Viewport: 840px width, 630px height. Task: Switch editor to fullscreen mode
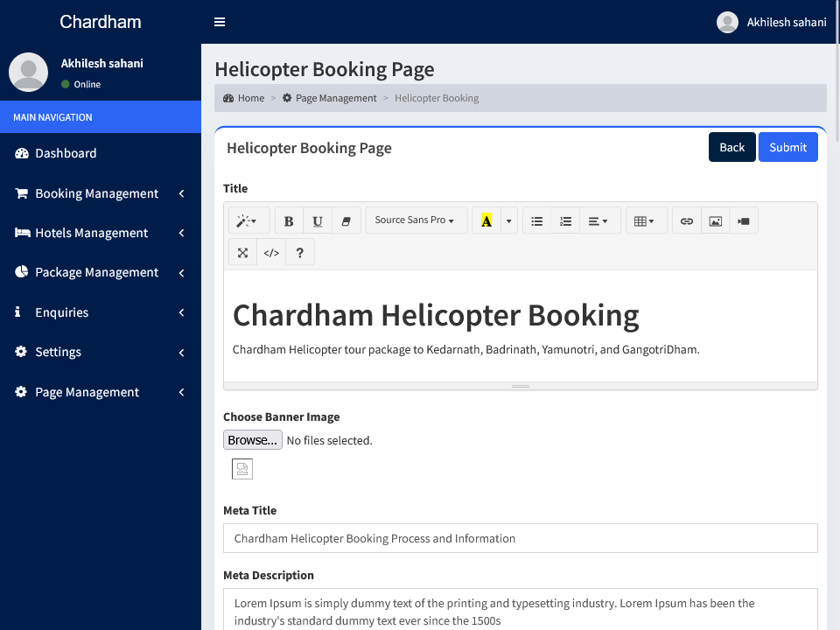click(243, 253)
